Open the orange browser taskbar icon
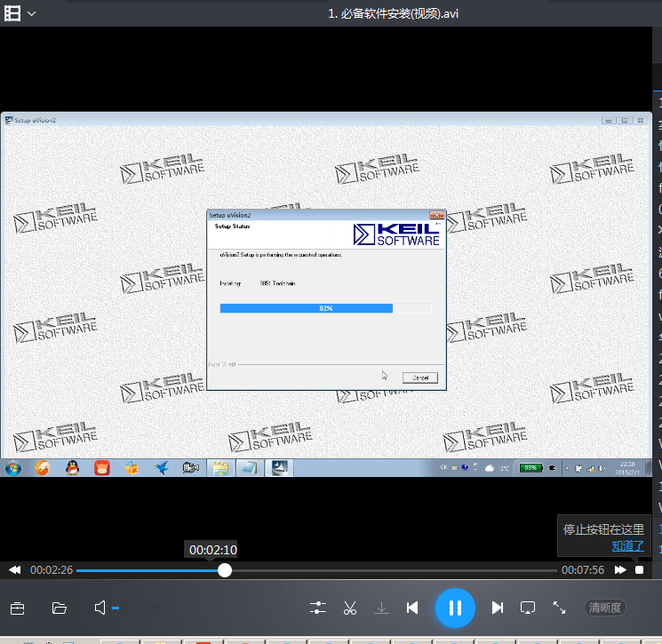Image resolution: width=662 pixels, height=644 pixels. pyautogui.click(x=43, y=467)
